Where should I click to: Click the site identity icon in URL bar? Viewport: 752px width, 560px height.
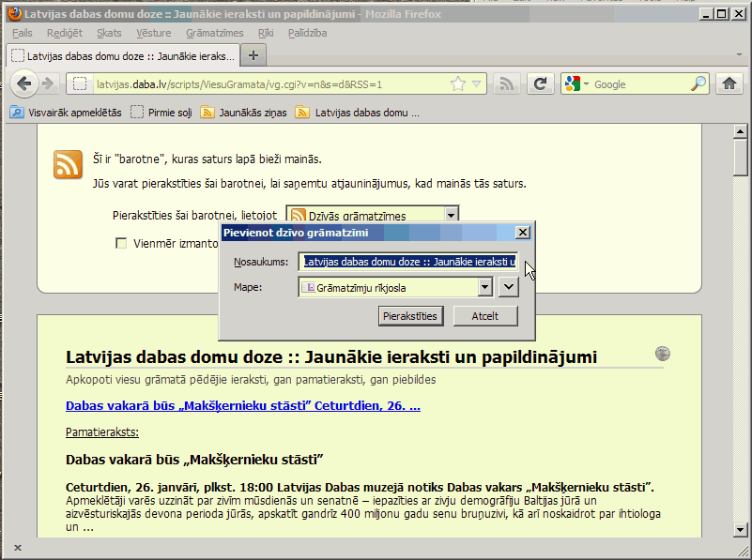(x=80, y=84)
